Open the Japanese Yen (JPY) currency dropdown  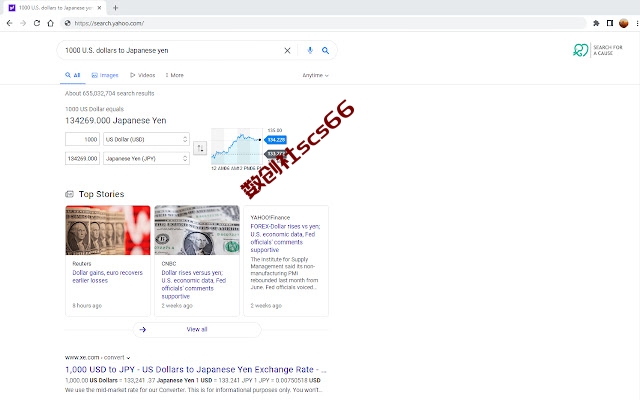[x=146, y=158]
